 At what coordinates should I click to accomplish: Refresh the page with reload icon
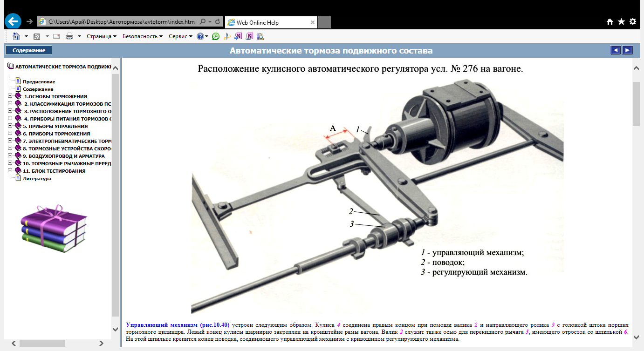point(218,22)
